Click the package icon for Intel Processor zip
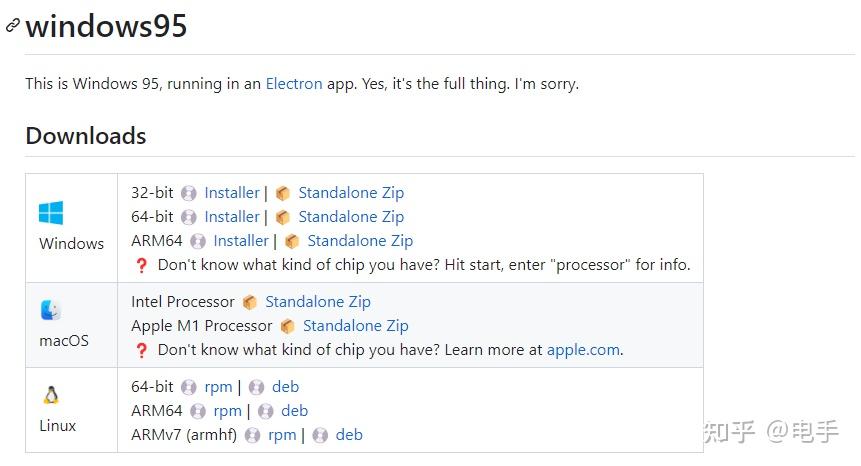The height and width of the screenshot is (466, 861). point(250,302)
